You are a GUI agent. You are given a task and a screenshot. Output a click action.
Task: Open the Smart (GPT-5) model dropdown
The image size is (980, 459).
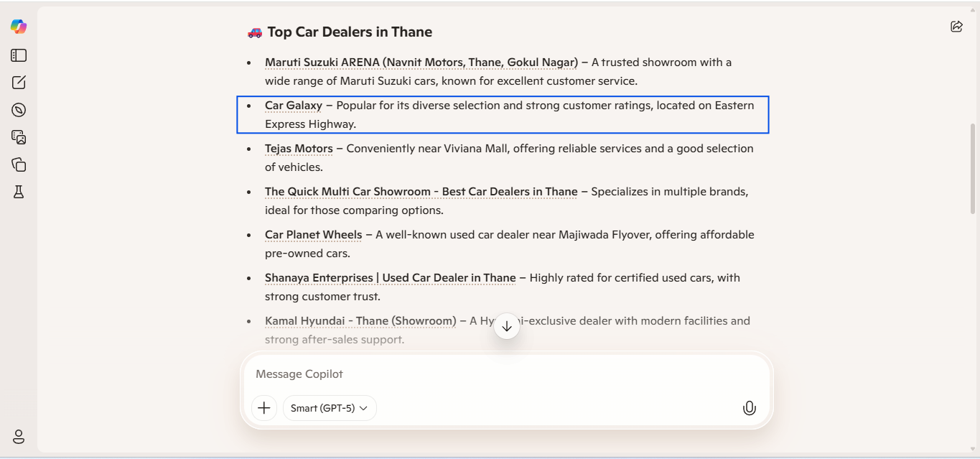329,407
